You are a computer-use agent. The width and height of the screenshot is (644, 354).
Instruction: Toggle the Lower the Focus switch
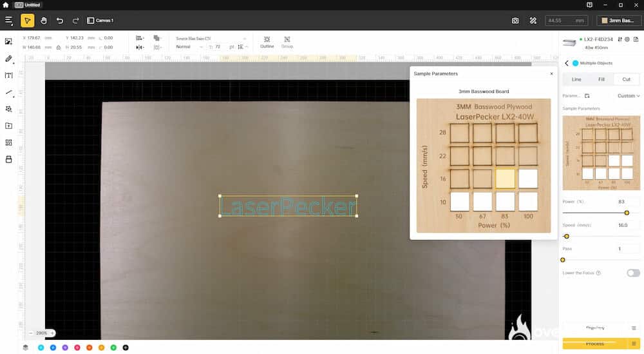[633, 273]
